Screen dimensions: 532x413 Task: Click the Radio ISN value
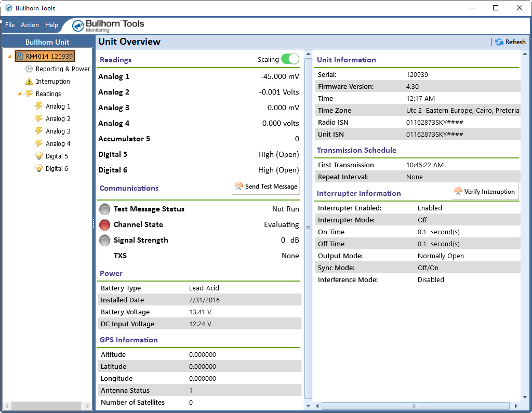pos(434,122)
